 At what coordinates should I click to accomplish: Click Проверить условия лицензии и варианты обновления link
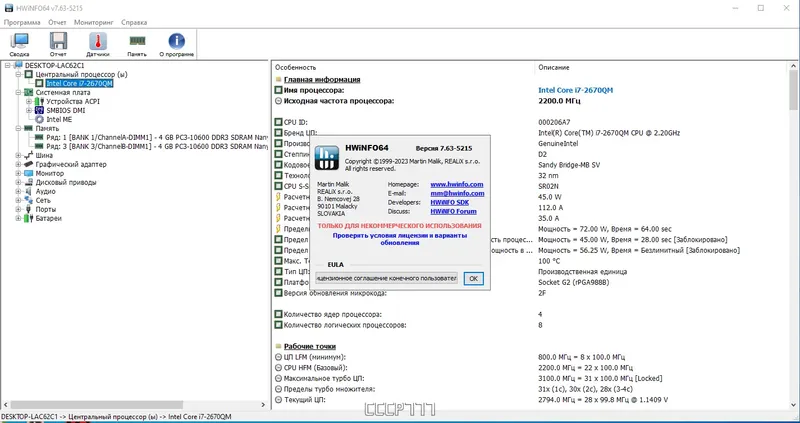pyautogui.click(x=400, y=239)
